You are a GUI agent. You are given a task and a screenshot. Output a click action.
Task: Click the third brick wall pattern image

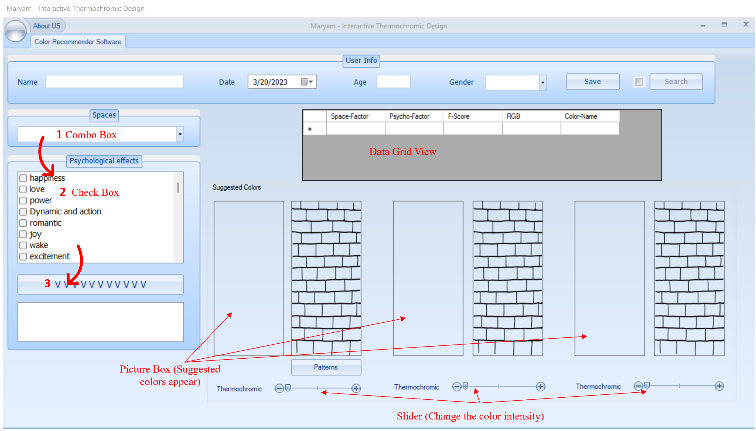click(689, 278)
